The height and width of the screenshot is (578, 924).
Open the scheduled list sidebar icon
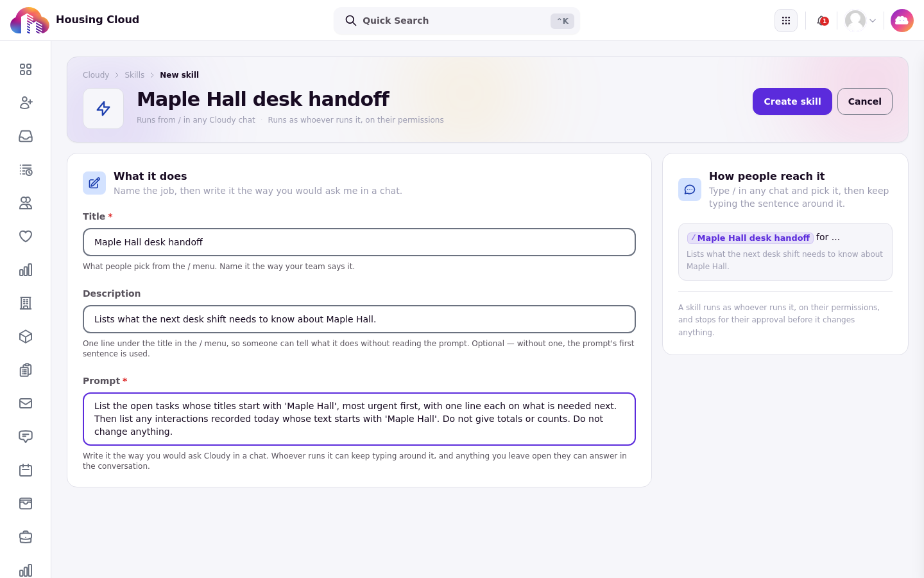26,170
